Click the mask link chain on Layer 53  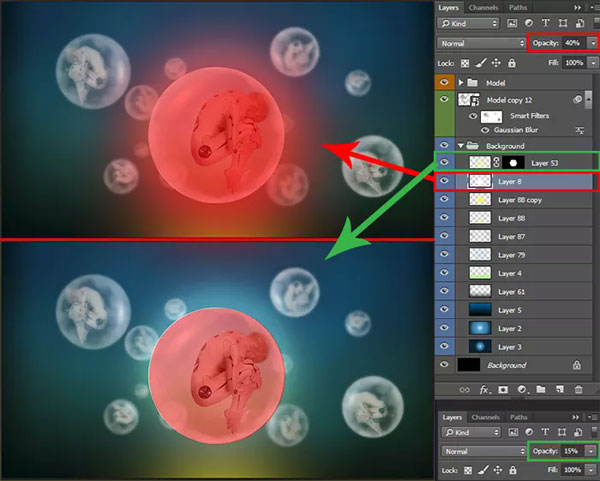[x=496, y=162]
